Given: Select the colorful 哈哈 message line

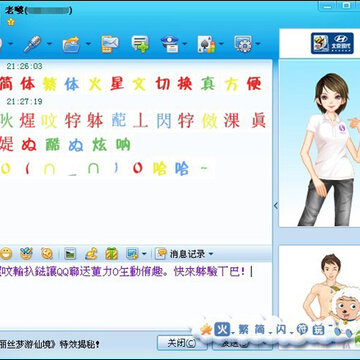Looking at the screenshot, I should [105, 169].
